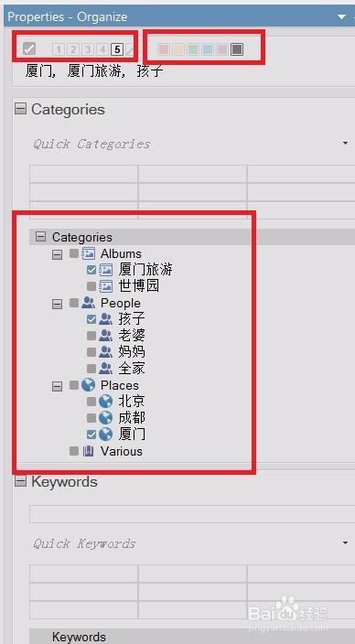Click the 世博园 album icon
Image resolution: width=355 pixels, height=644 pixels.
point(106,285)
